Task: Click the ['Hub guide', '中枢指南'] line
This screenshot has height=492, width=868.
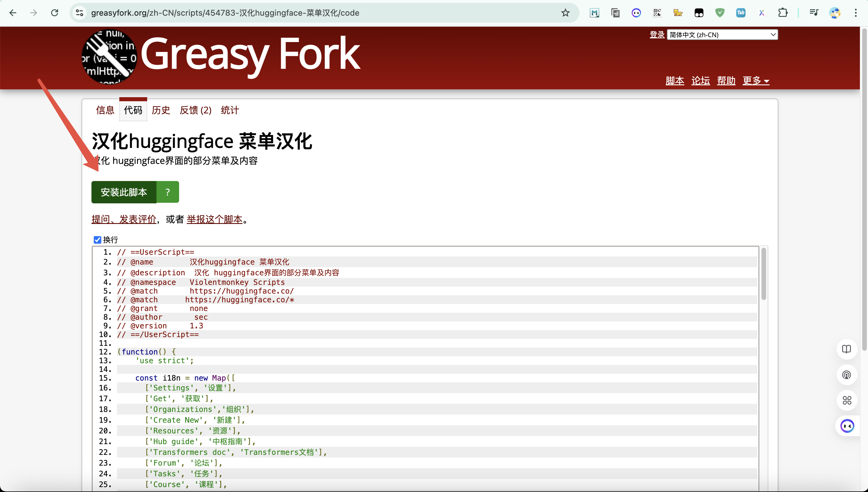Action: click(200, 442)
